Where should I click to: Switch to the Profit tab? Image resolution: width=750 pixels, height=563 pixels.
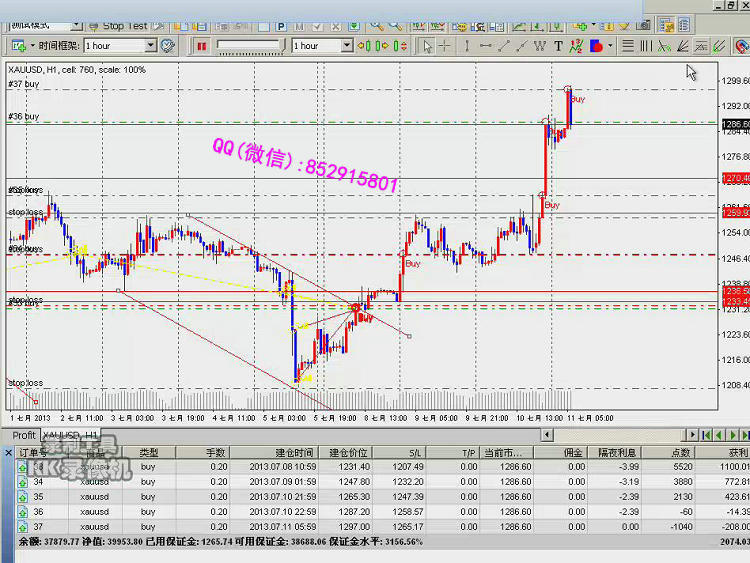click(x=24, y=435)
